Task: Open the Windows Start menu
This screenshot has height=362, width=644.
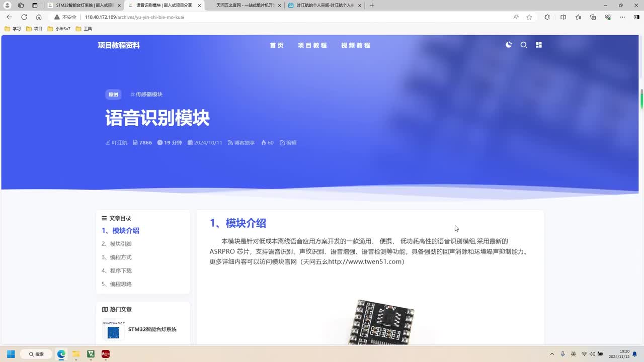Action: pyautogui.click(x=11, y=354)
